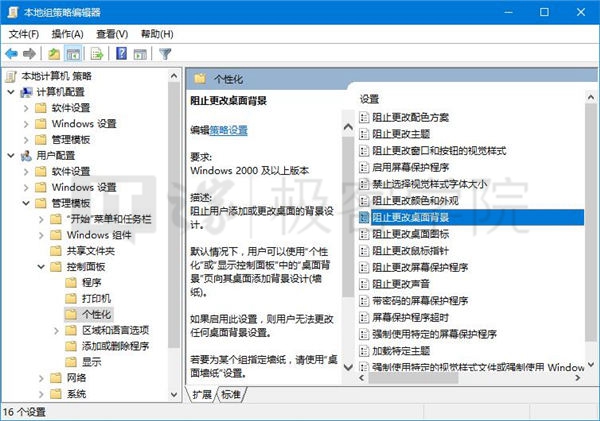600x421 pixels.
Task: Switch to the 扩展 tab
Action: (202, 394)
